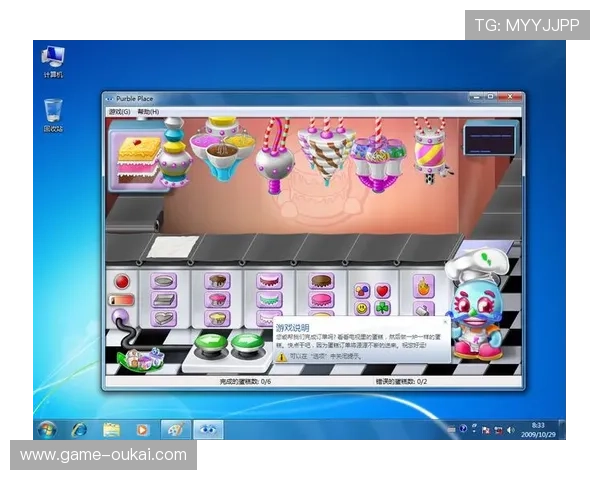The height and width of the screenshot is (480, 600).
Task: Open the 帮助(H) menu
Action: tap(148, 112)
